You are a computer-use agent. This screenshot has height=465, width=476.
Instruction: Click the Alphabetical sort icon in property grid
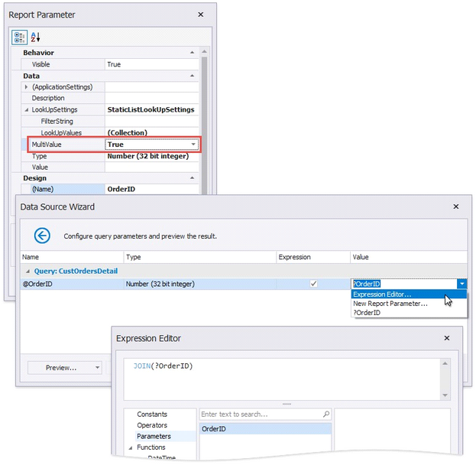[x=35, y=37]
